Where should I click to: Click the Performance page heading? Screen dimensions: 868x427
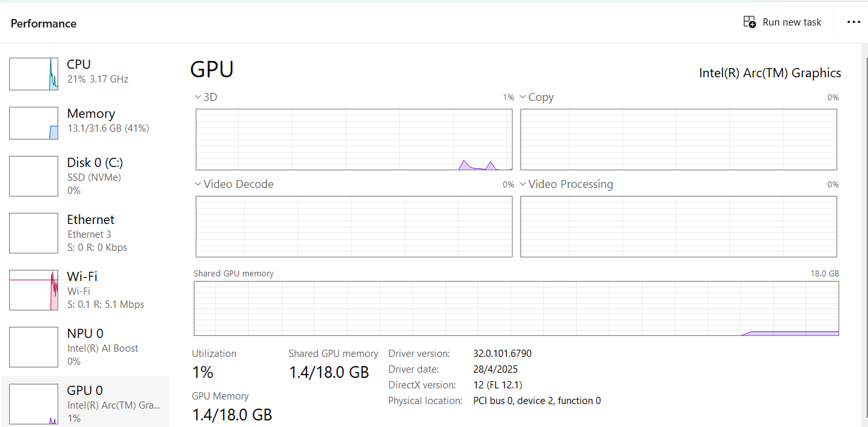[44, 24]
